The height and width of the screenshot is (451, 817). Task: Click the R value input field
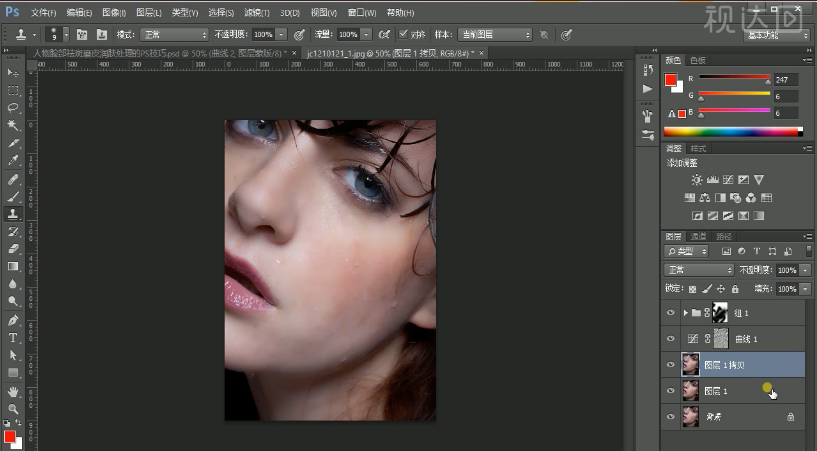(786, 80)
